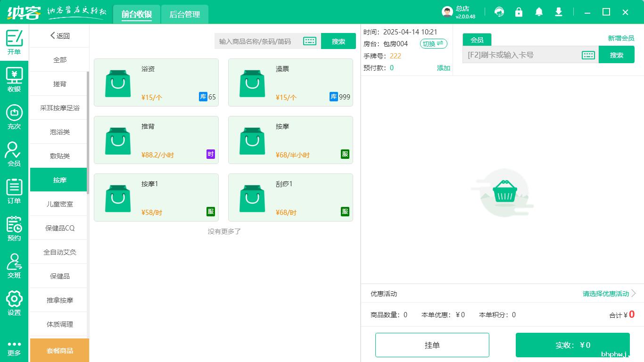This screenshot has height=362, width=644.
Task: Click the 添加 prepayment link
Action: 444,68
